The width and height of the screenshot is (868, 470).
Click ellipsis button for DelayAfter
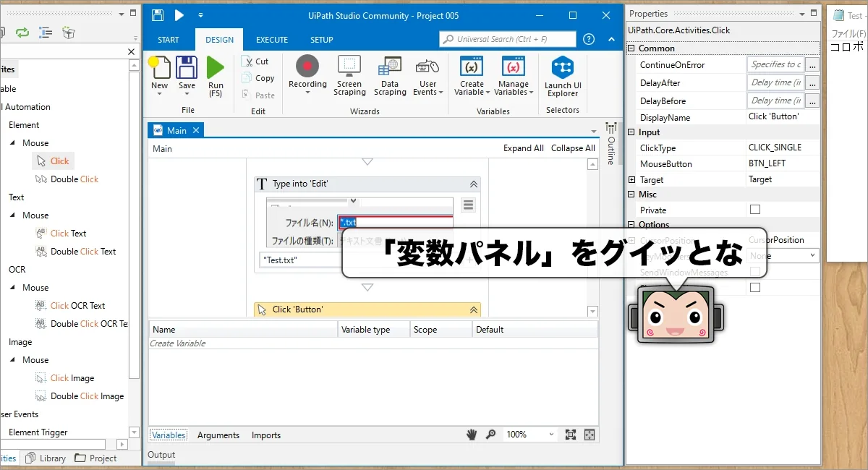812,82
